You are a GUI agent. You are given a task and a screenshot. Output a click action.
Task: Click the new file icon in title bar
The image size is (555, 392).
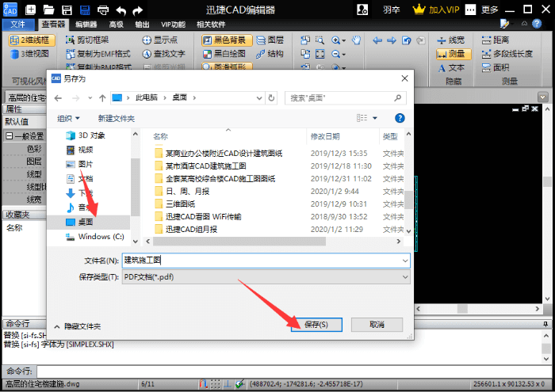pos(30,10)
